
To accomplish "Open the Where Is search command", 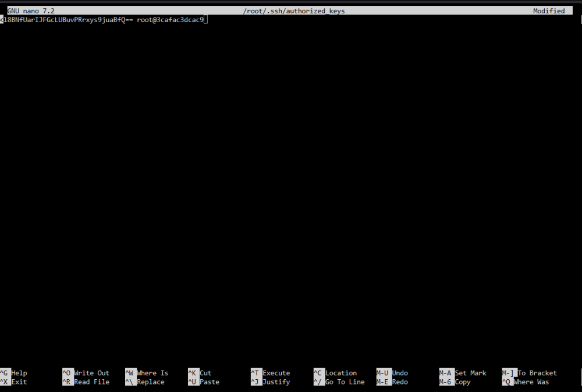I will pyautogui.click(x=148, y=373).
